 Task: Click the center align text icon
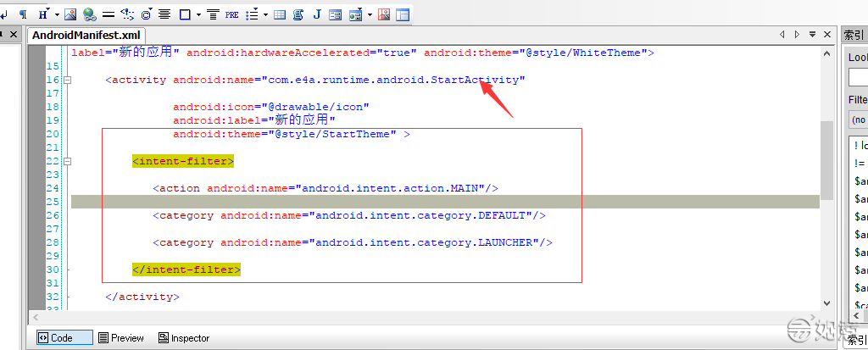(164, 14)
